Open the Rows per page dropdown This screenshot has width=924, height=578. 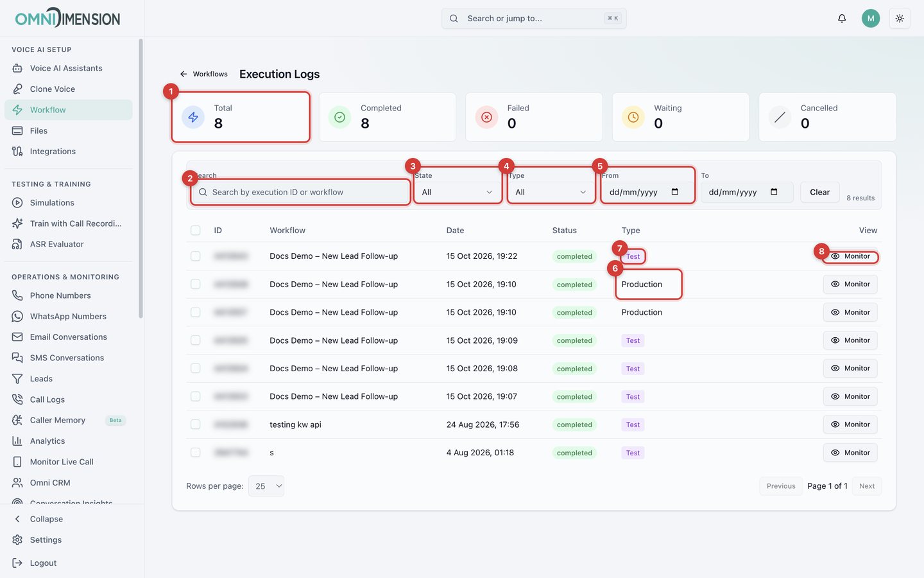pos(266,486)
